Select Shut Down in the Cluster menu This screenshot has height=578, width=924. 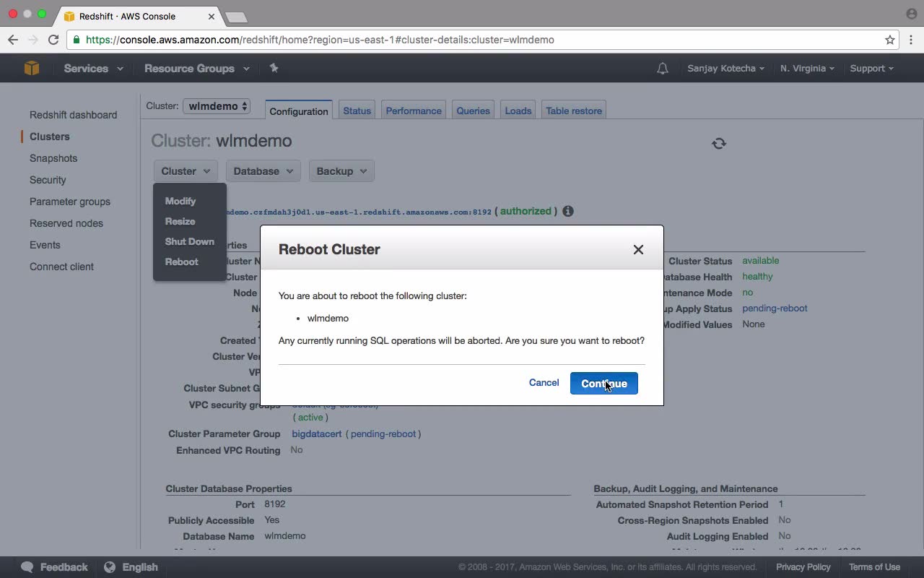click(x=189, y=241)
